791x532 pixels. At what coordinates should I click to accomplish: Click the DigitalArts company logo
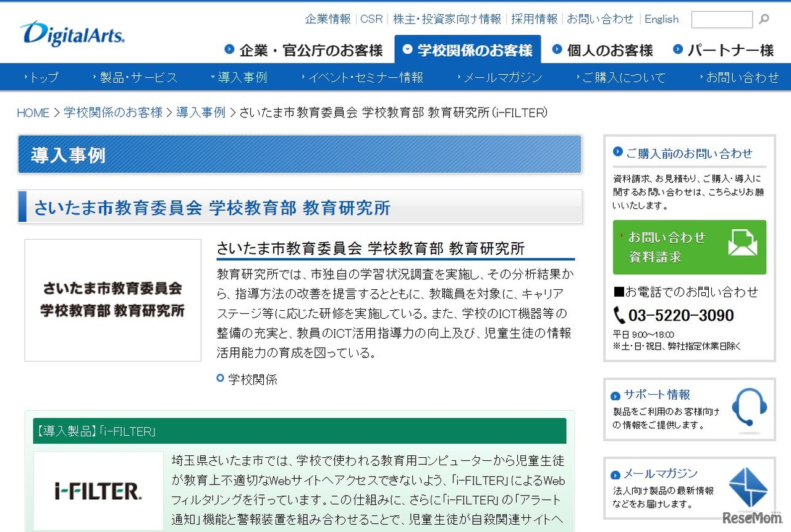pyautogui.click(x=71, y=35)
